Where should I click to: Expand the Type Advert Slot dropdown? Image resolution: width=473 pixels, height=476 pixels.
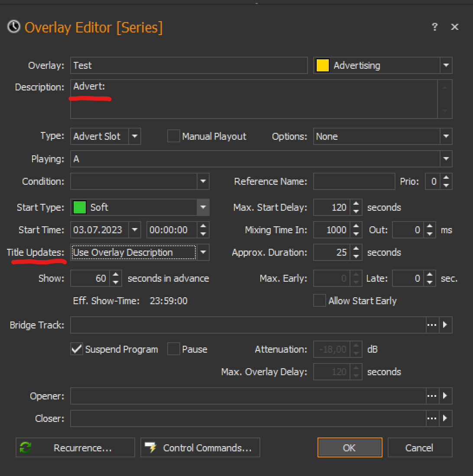point(135,136)
